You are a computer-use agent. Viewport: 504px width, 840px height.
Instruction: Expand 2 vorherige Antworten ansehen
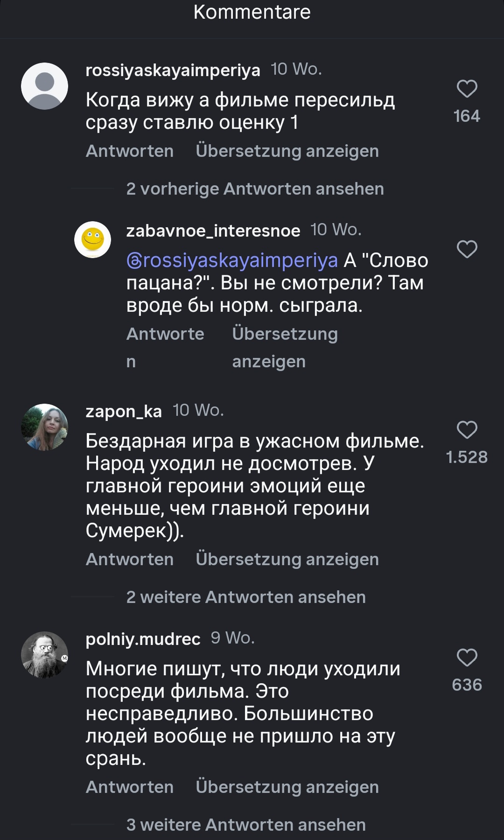255,189
